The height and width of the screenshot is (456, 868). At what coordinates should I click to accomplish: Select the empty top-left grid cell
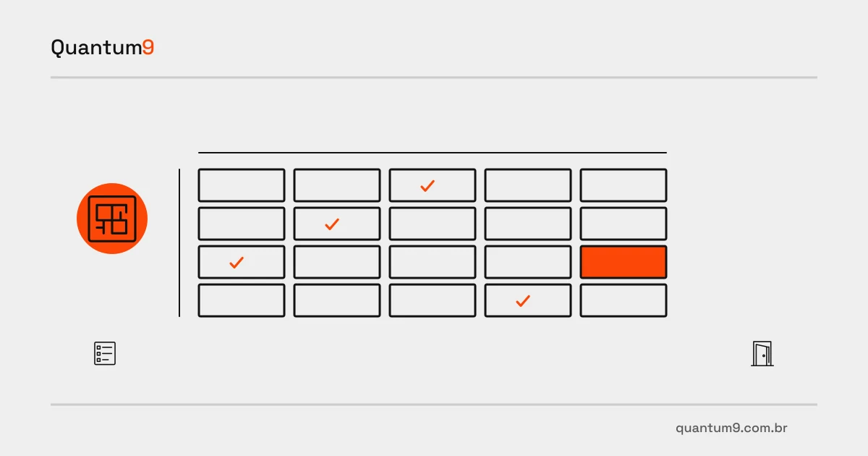[242, 185]
